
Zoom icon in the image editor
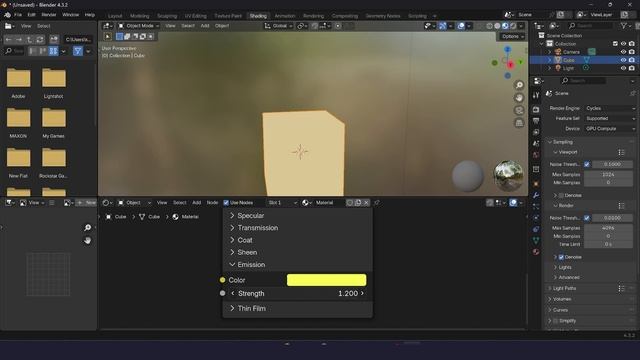(87, 228)
